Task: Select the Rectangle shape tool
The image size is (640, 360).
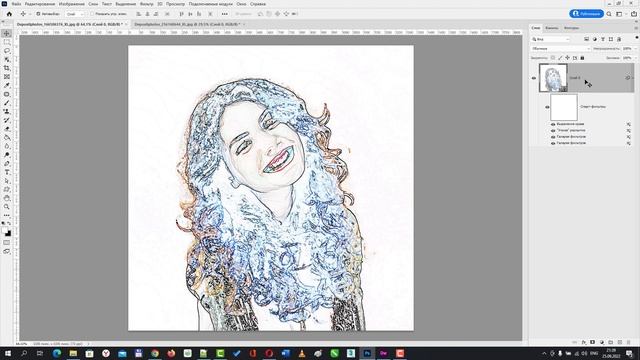Action: click(7, 189)
